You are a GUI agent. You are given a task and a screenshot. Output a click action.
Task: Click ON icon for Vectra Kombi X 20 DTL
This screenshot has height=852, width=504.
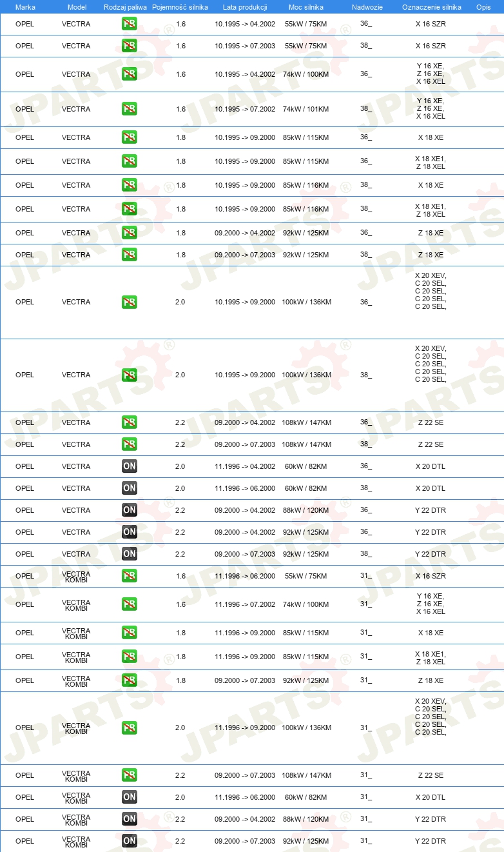[130, 797]
